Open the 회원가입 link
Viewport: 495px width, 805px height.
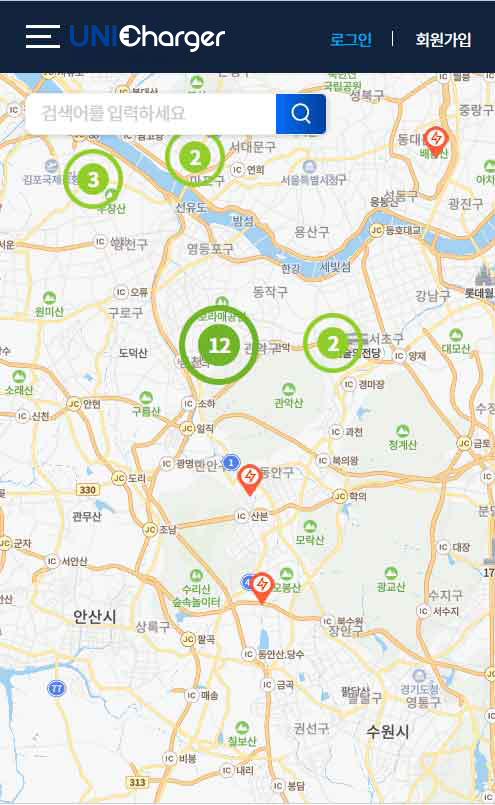point(443,40)
